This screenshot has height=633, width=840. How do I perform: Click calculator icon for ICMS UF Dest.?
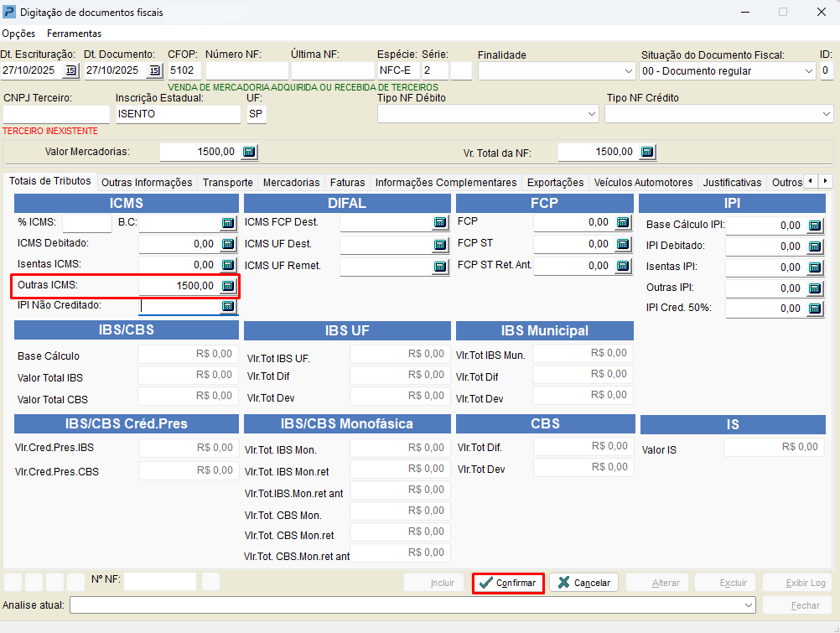coord(440,245)
